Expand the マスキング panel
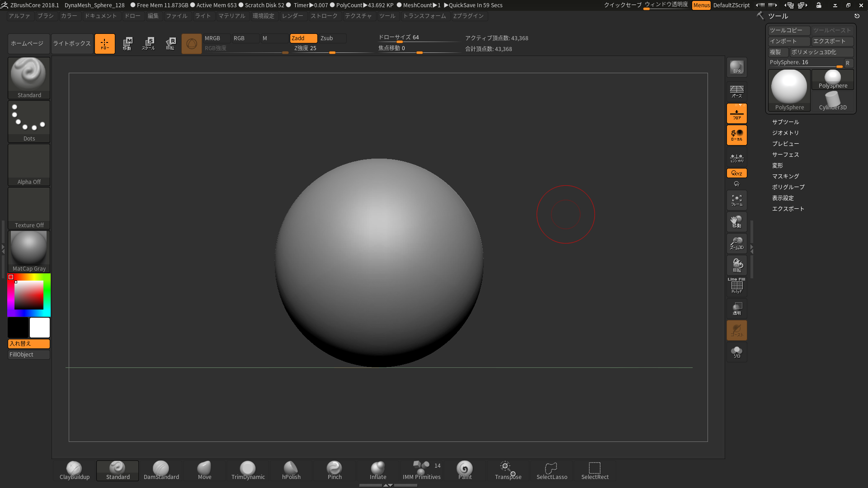The image size is (868, 488). click(x=786, y=176)
